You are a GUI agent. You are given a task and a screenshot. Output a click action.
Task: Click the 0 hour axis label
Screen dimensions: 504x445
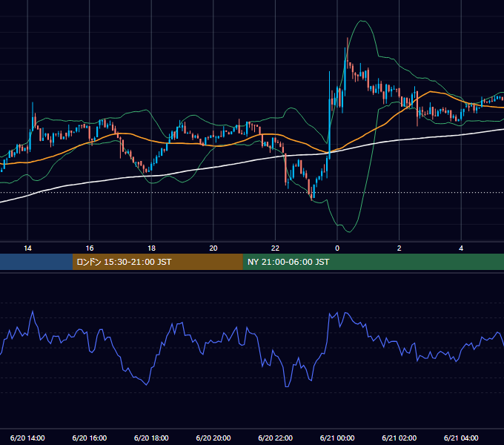click(x=337, y=248)
